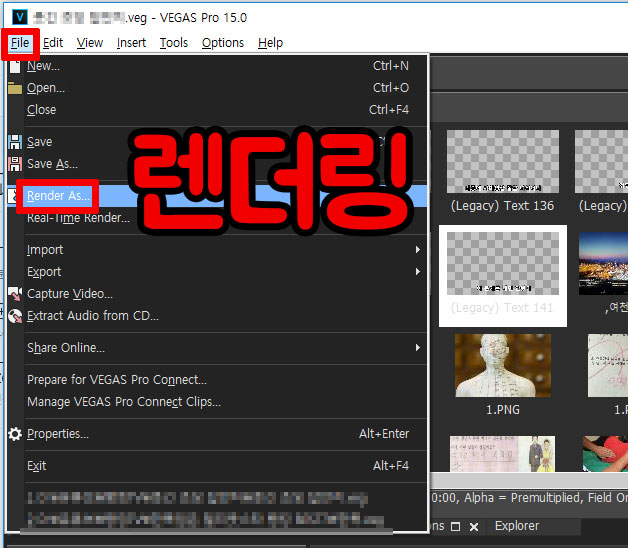Select Render As... in the File menu
This screenshot has height=548, width=628.
click(x=217, y=196)
